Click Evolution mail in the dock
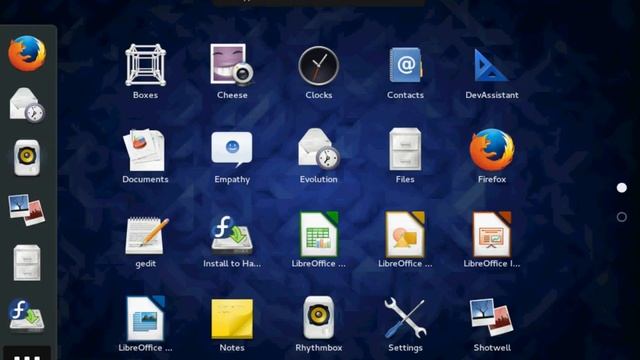Image resolution: width=640 pixels, height=360 pixels. pyautogui.click(x=27, y=105)
